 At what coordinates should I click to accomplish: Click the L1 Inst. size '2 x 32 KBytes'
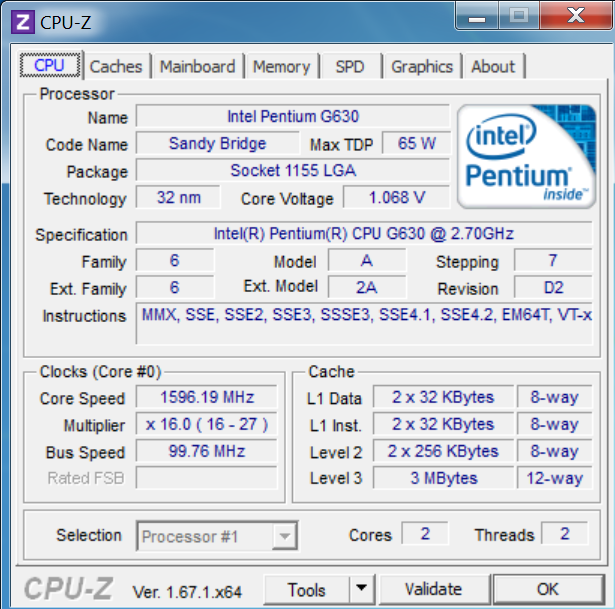[x=443, y=424]
